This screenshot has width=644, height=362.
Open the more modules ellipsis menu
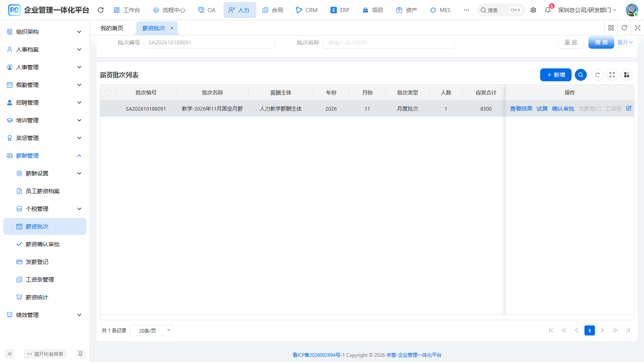[466, 10]
